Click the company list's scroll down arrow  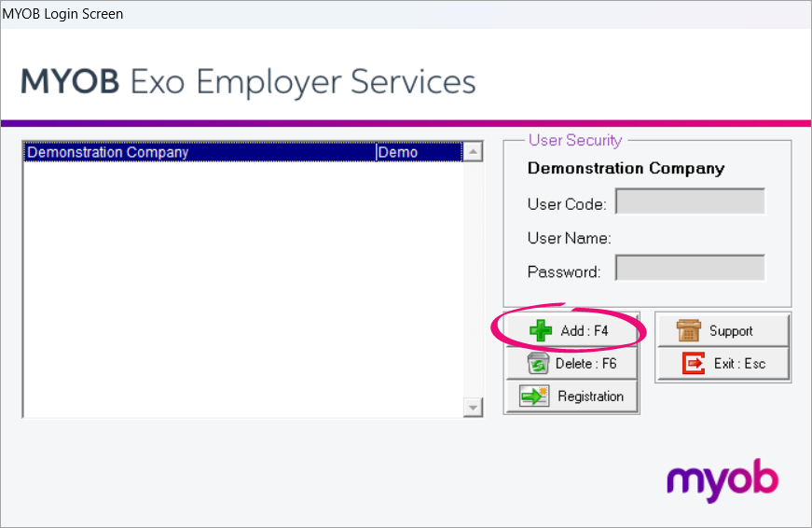click(473, 408)
